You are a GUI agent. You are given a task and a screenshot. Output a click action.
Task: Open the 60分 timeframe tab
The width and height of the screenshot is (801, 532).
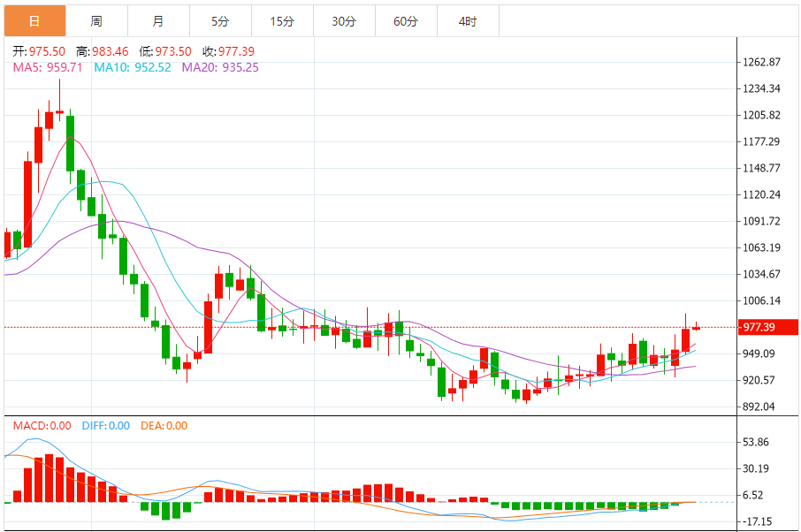click(x=406, y=21)
